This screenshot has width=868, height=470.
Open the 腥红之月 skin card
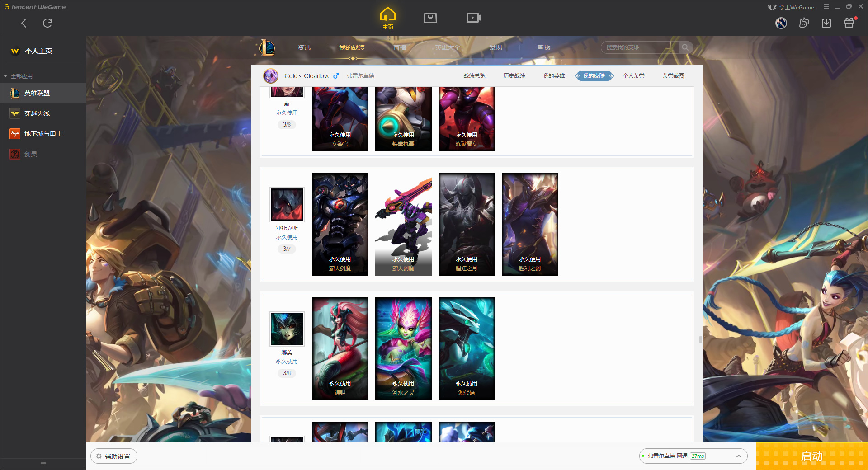tap(467, 224)
